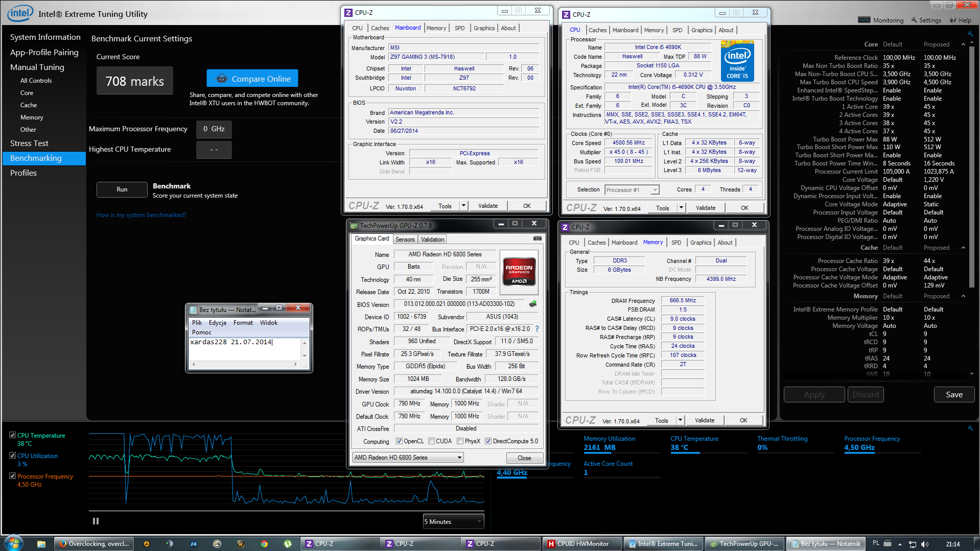Switch to Validation tab in GPU-Z
The image size is (980, 551).
(433, 239)
